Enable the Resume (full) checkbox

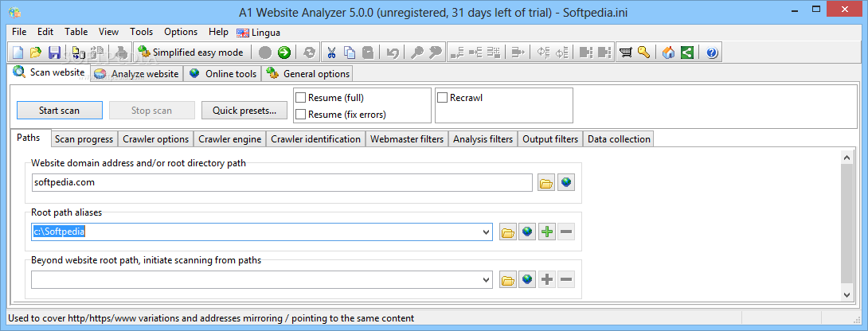(300, 97)
